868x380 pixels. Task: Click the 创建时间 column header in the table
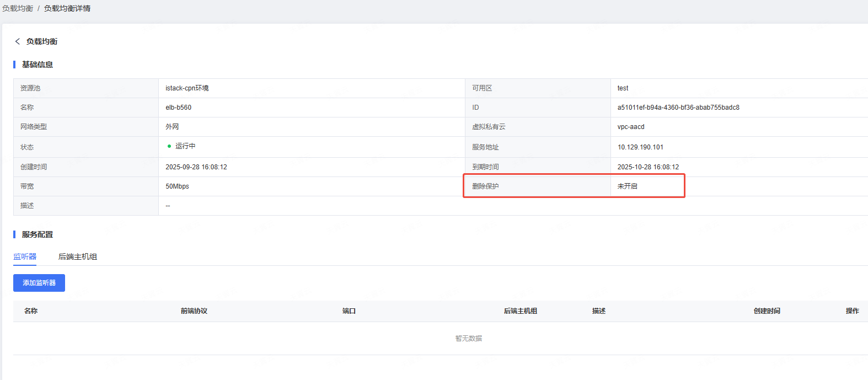767,311
